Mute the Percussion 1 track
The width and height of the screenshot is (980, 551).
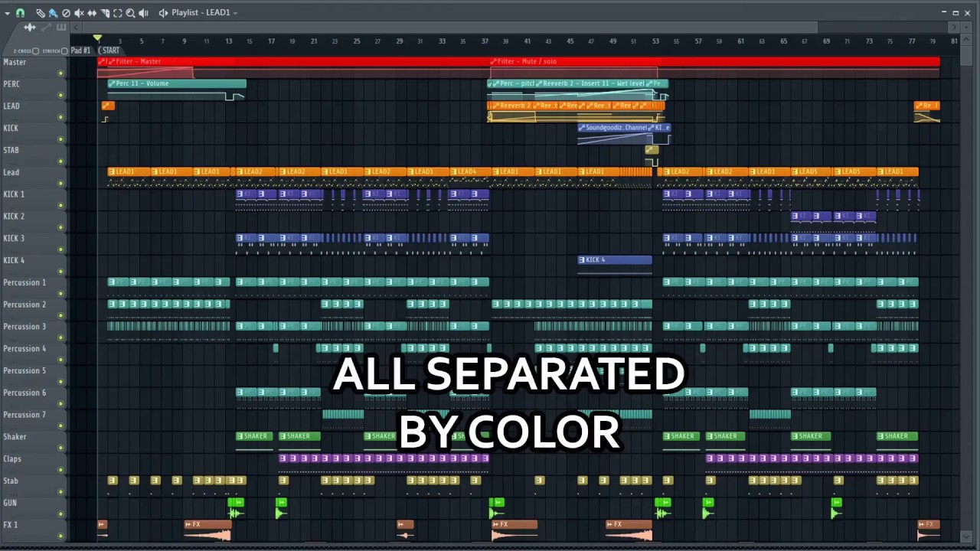(60, 294)
